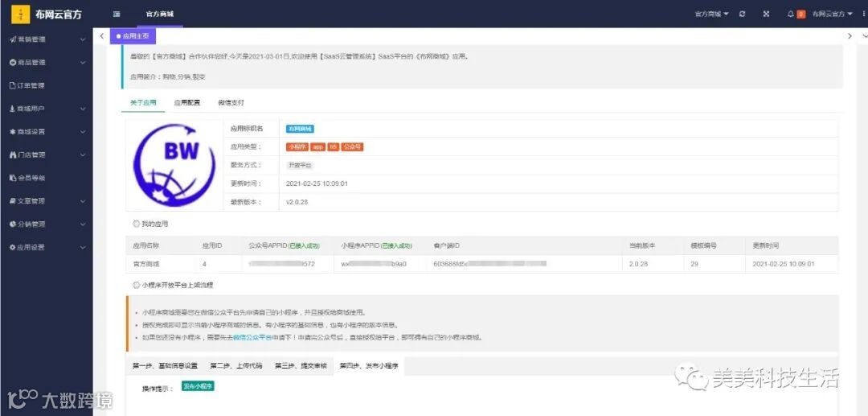Screen dimensions: 868x416
Task: Expand the 分销管理 menu chevron
Action: [83, 224]
